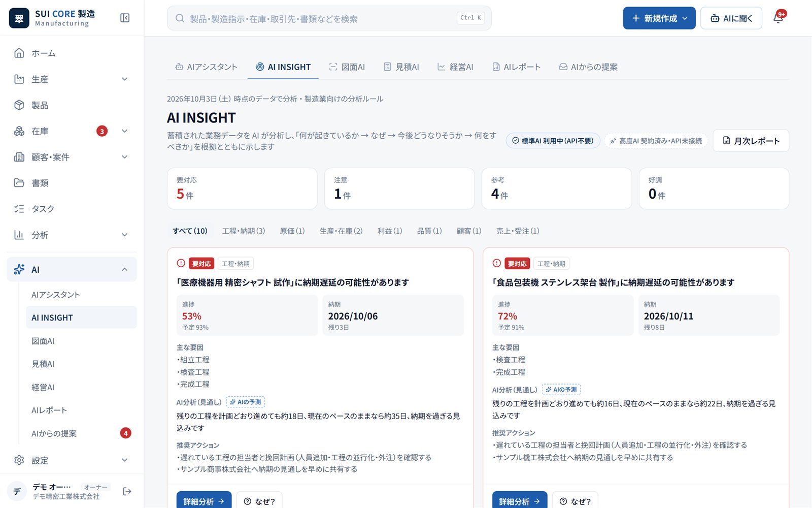Open the 新規作成 dropdown
812x508 pixels.
[659, 18]
